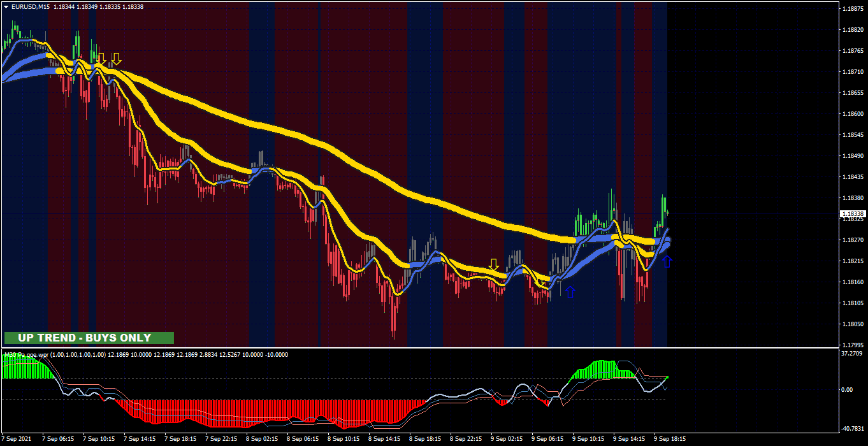Click the 37.2709 indicator scale value
The image size is (868, 446).
pos(852,353)
